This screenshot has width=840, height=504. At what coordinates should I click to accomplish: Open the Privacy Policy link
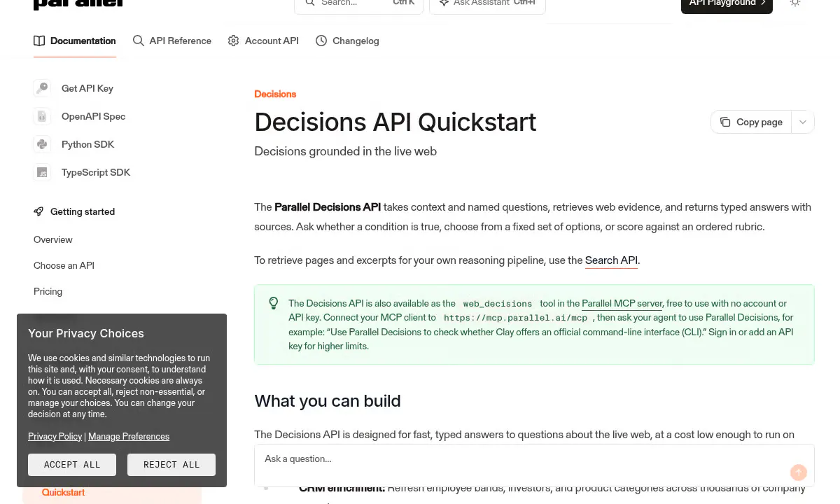pos(55,436)
